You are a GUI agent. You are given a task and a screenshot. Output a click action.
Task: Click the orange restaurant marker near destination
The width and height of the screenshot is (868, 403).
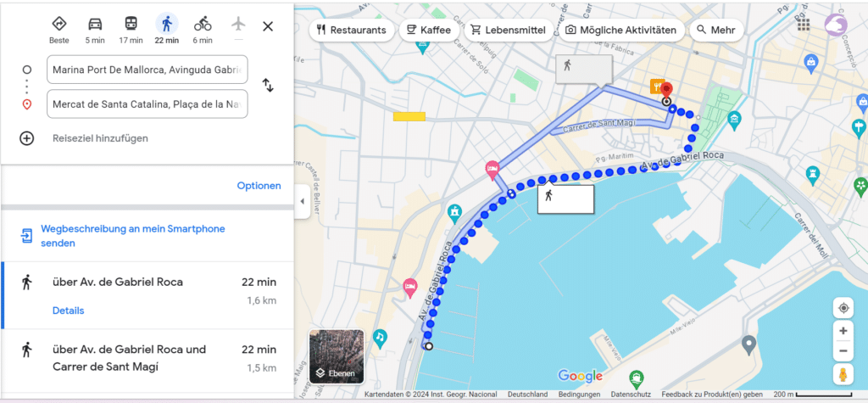coord(656,86)
